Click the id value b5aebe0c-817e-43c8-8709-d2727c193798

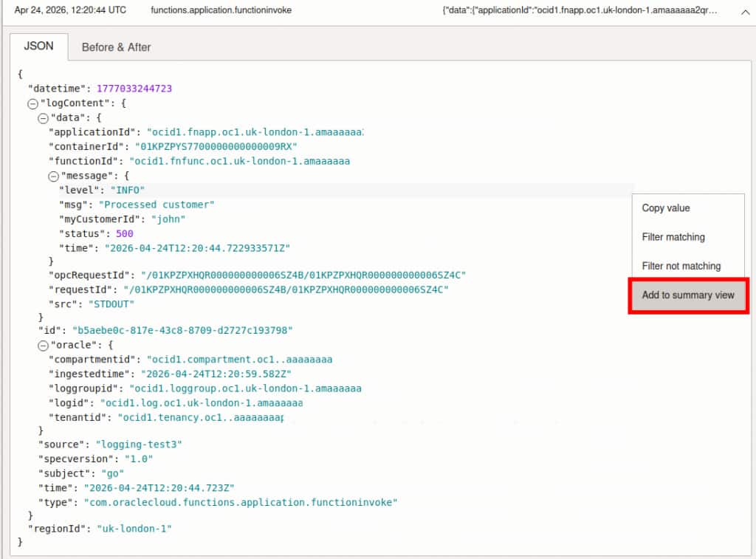182,330
